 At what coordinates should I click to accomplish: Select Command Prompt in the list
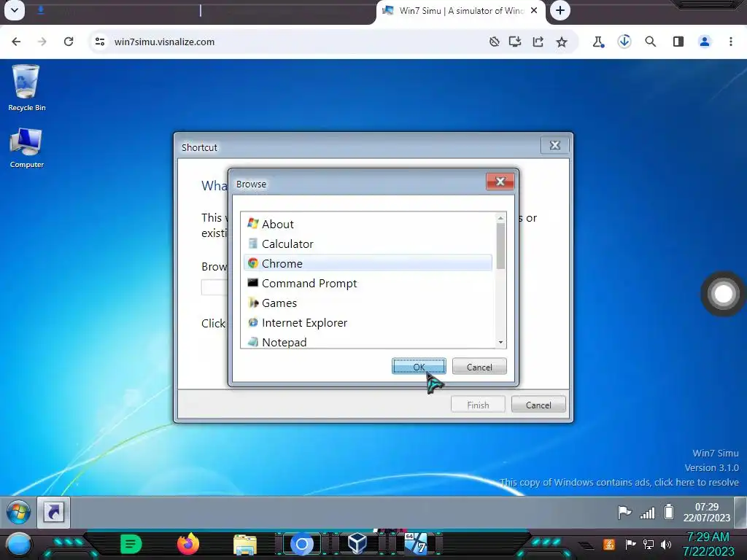point(368,284)
